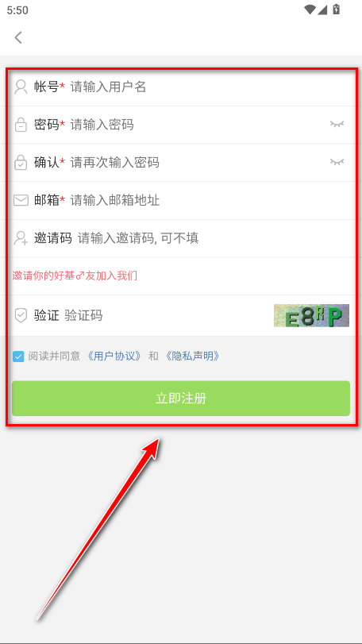The height and width of the screenshot is (644, 362).
Task: Tap the Wi-Fi signal icon in status bar
Action: point(310,9)
